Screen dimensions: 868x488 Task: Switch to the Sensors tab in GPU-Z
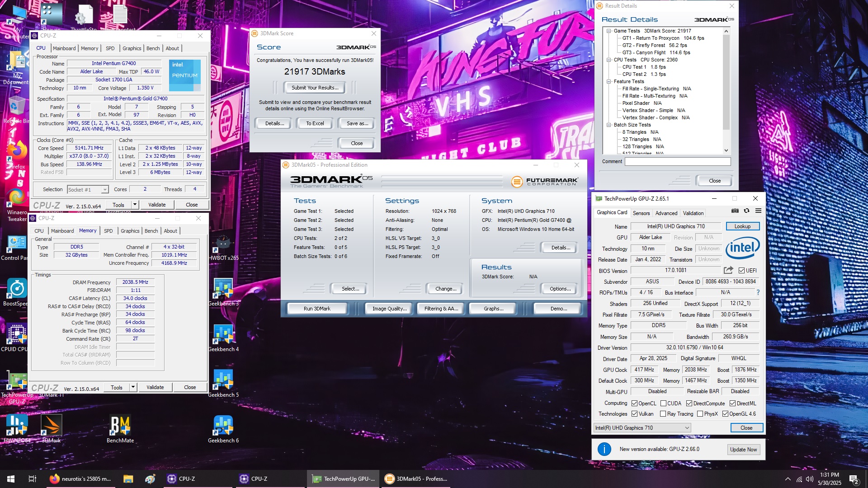click(x=641, y=213)
